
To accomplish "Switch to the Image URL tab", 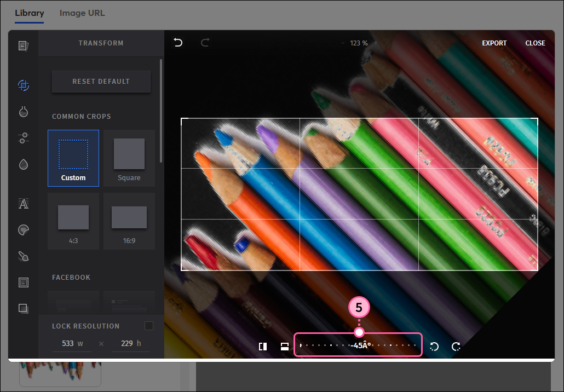I will pos(82,13).
